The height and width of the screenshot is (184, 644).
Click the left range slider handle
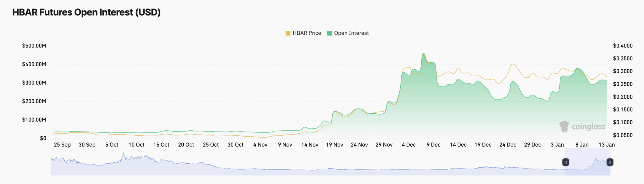coord(565,162)
